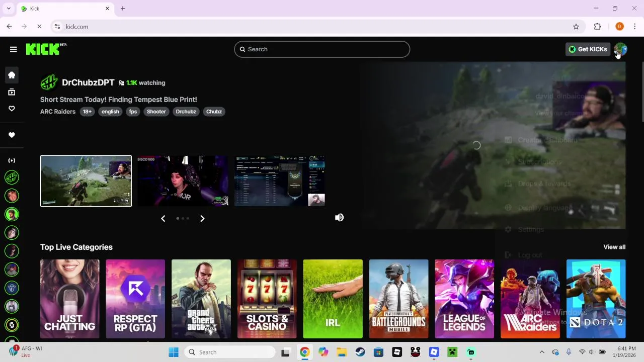This screenshot has width=644, height=362.
Task: Click DrChubzDPT channel logo beside the name
Action: point(49,82)
